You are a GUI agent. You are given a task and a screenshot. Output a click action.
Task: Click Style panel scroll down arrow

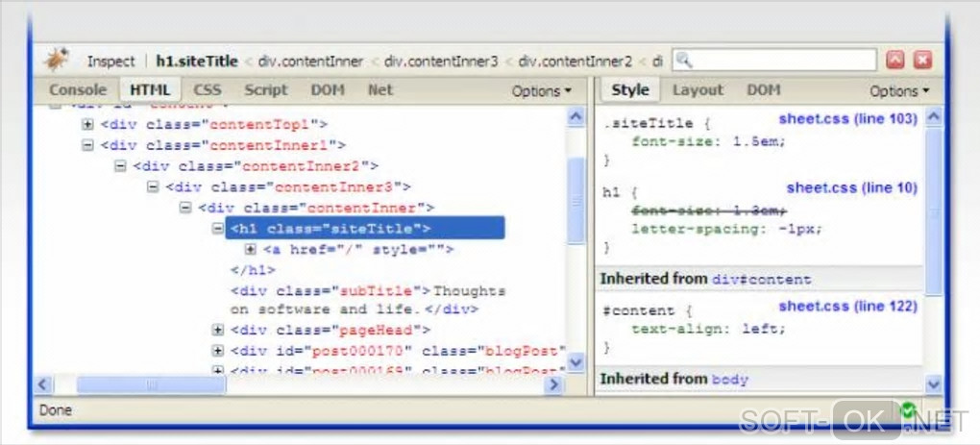[933, 383]
